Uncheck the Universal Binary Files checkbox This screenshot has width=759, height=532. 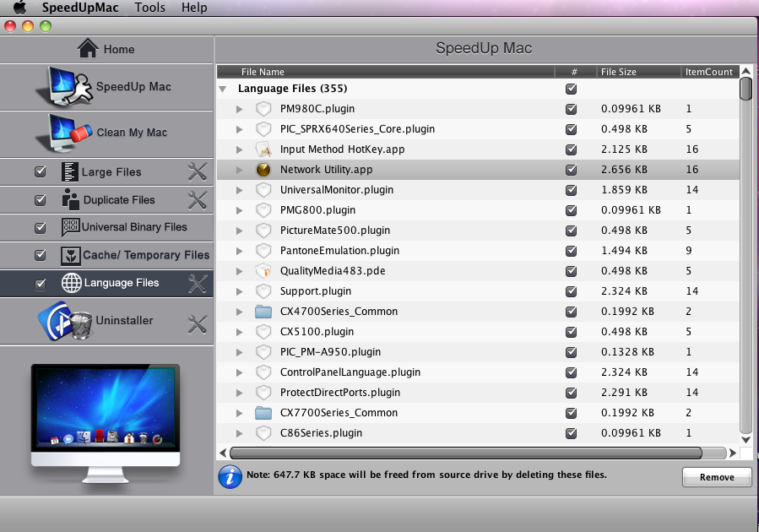coord(41,227)
